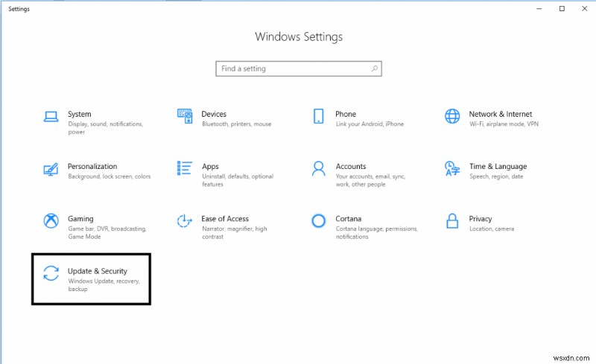Focus the Find a setting field
596x364 pixels.
pyautogui.click(x=299, y=68)
